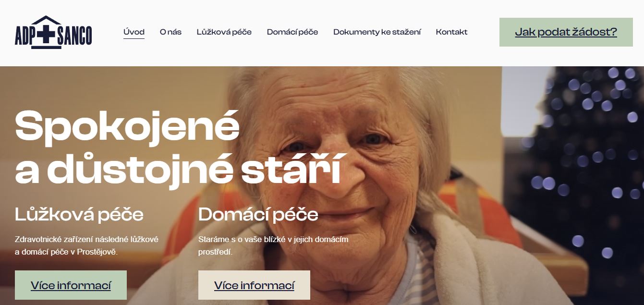Navigate to the Kontakt page

click(x=451, y=32)
